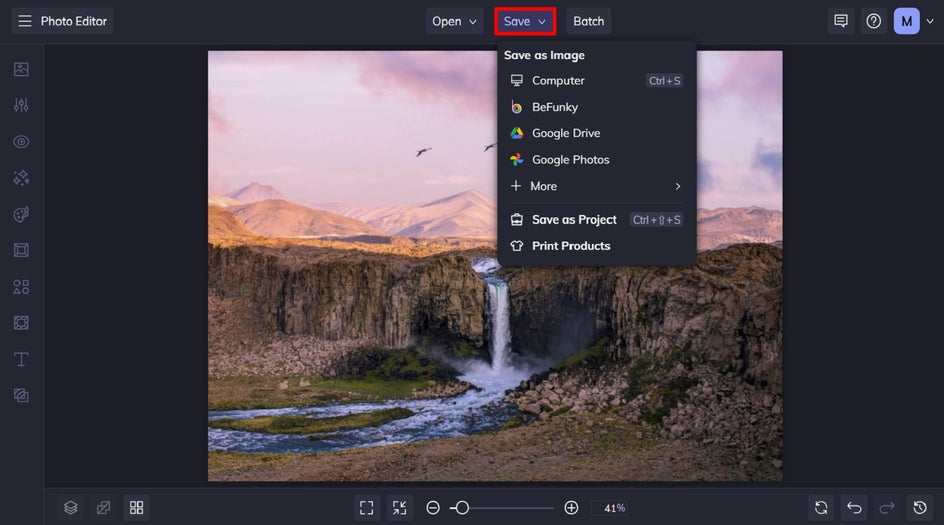The image size is (944, 525).
Task: Choose Print Products
Action: click(596, 246)
